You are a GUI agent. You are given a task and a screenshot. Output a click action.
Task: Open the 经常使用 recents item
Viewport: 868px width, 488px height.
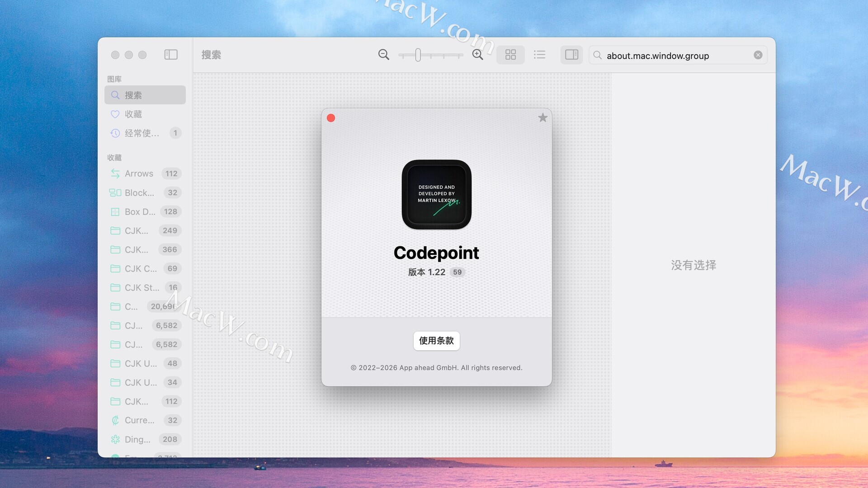pyautogui.click(x=142, y=133)
